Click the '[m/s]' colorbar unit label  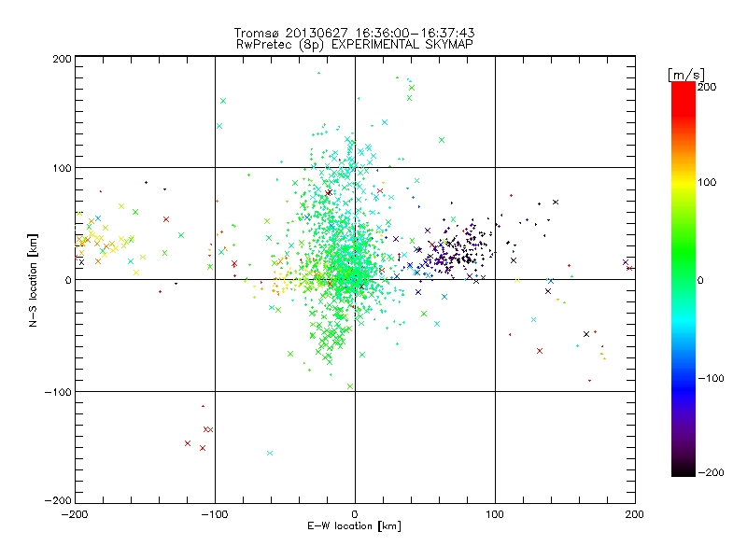coord(686,75)
